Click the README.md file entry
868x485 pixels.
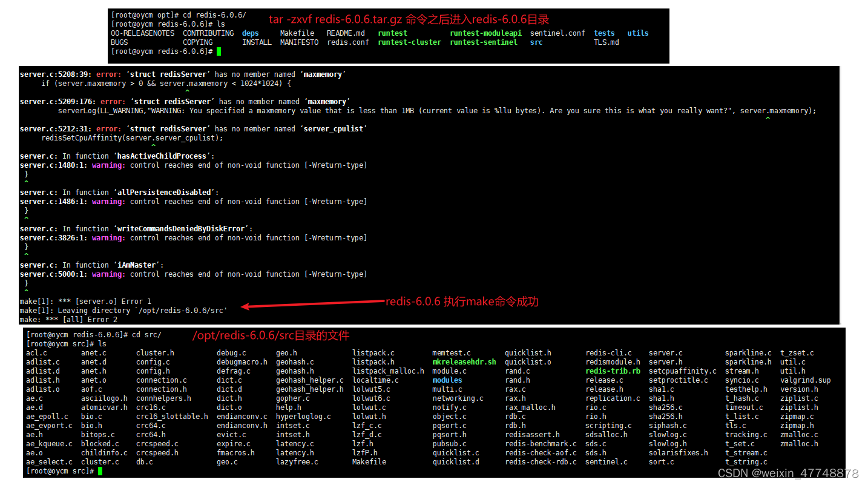pyautogui.click(x=346, y=33)
